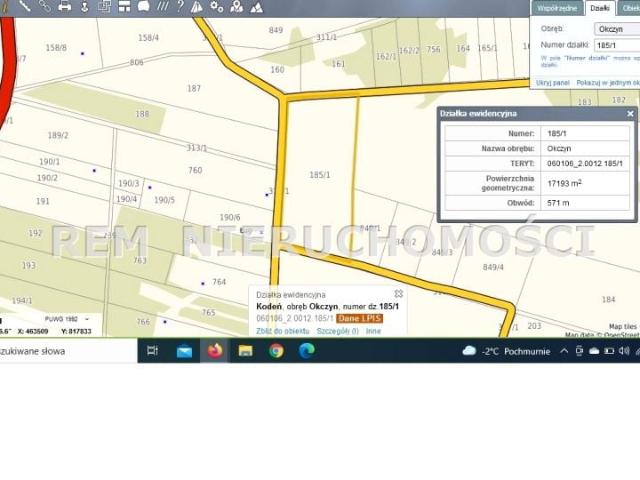Image resolution: width=640 pixels, height=480 pixels.
Task: Open Szczegóły link in parcel popup
Action: [x=338, y=330]
